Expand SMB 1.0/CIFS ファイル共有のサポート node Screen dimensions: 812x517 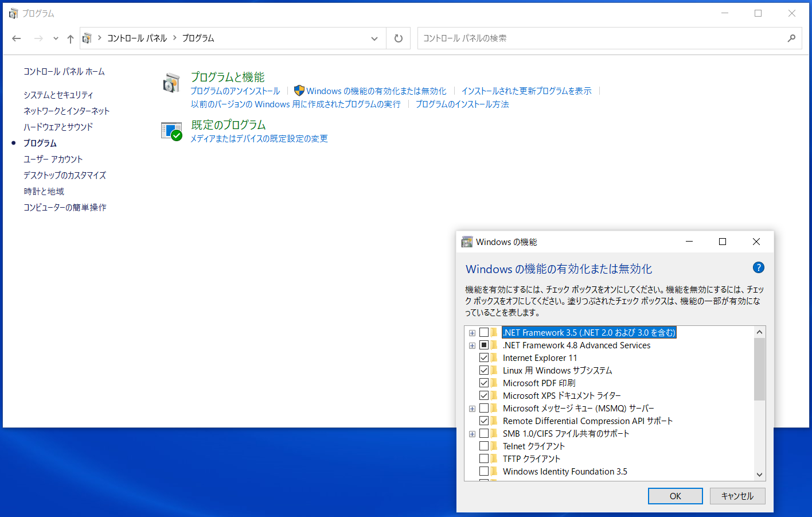click(472, 434)
